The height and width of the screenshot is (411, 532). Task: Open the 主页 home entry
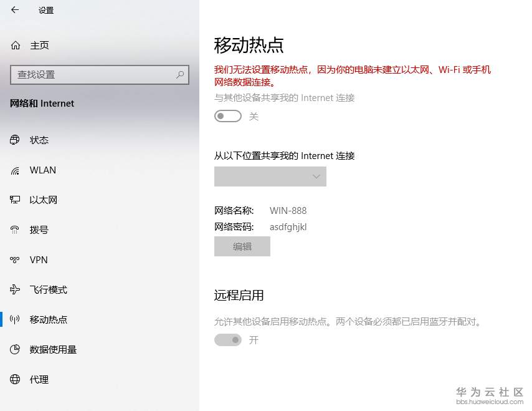tap(100, 45)
